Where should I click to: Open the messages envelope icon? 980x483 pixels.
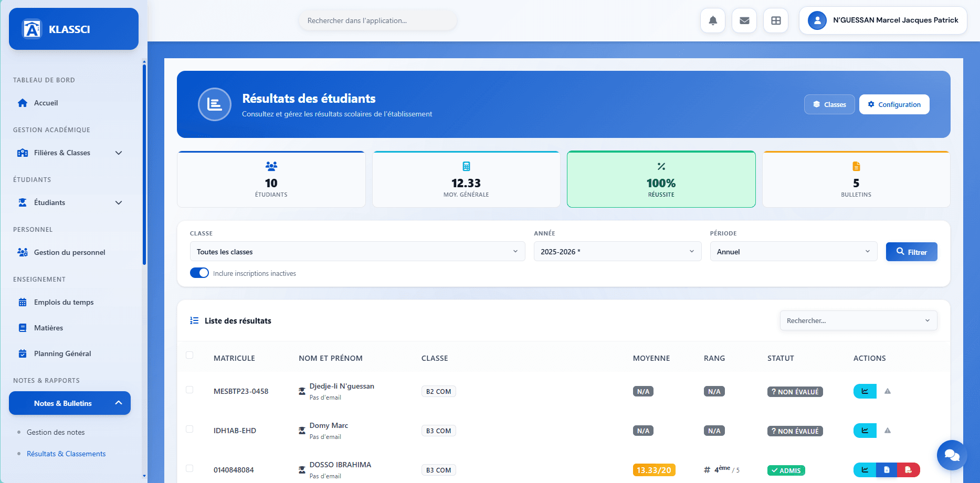pyautogui.click(x=744, y=20)
